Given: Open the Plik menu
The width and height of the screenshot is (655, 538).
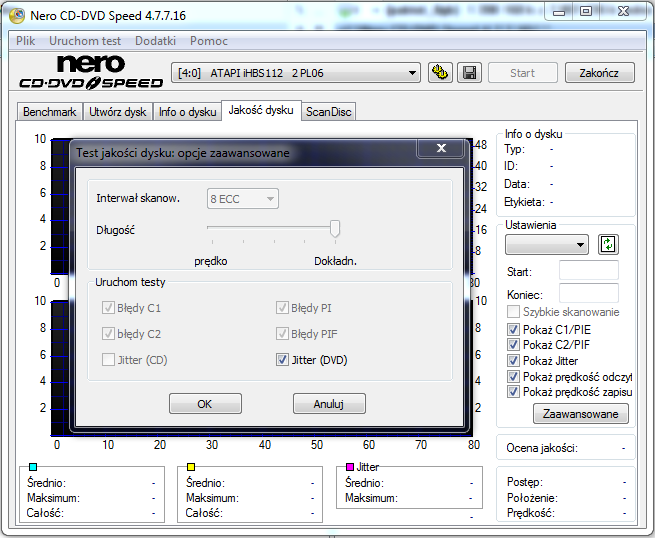Looking at the screenshot, I should [26, 41].
